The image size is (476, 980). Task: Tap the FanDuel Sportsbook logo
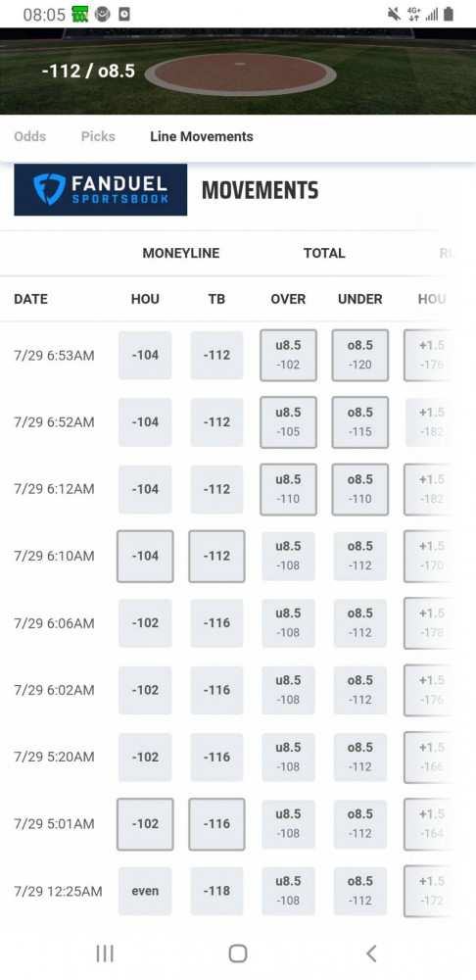pos(101,190)
